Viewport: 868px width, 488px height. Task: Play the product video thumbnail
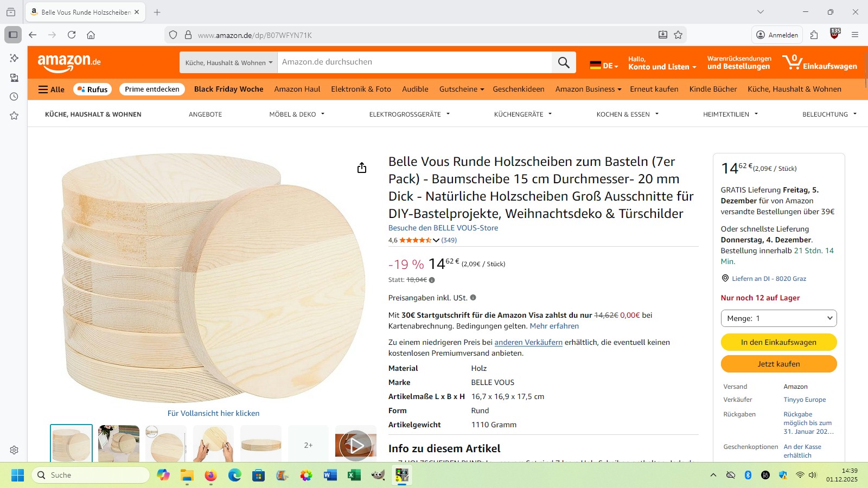[356, 445]
